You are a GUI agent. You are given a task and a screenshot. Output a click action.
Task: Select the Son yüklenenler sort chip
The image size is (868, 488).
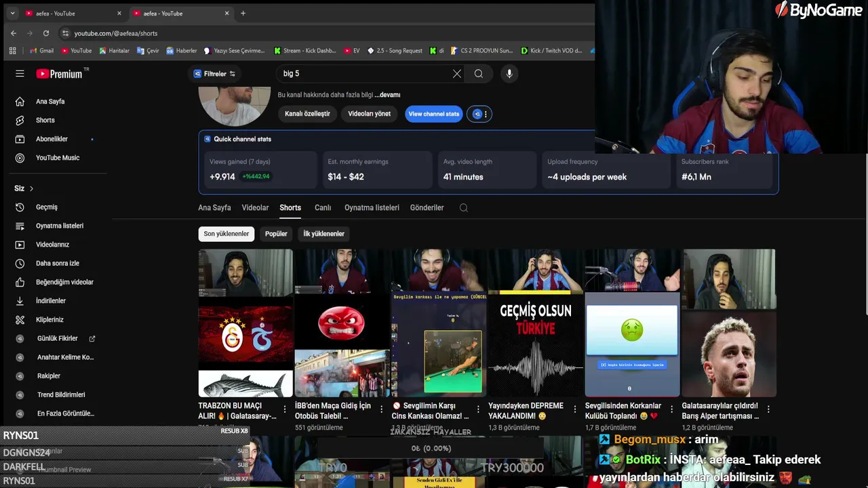click(226, 234)
